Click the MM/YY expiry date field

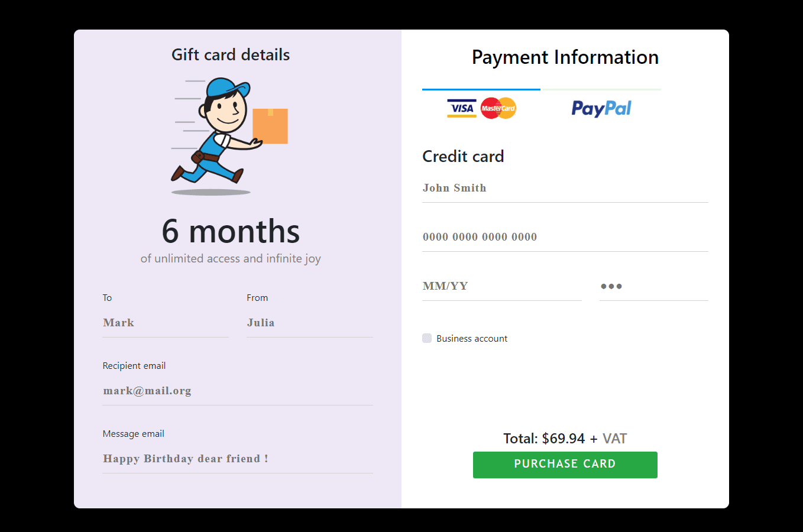[501, 286]
